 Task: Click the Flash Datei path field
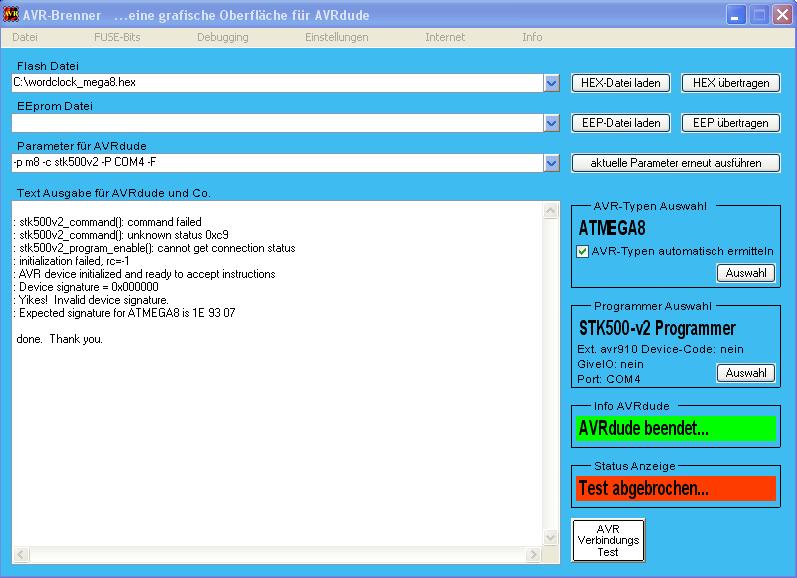(x=277, y=83)
